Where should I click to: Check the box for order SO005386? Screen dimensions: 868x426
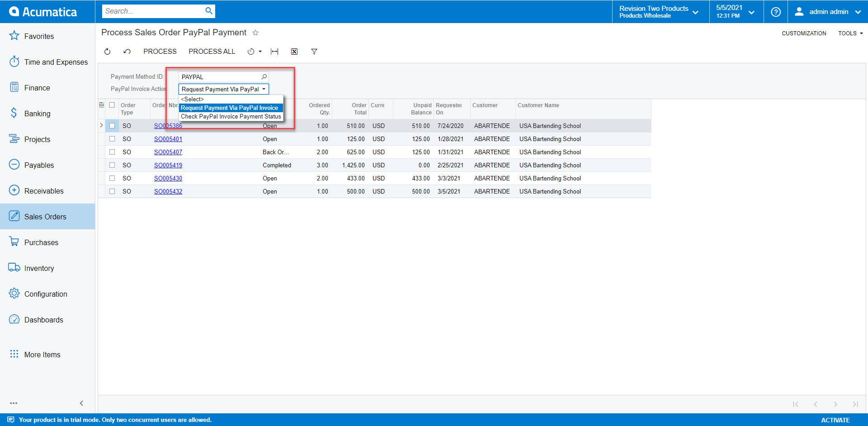click(x=112, y=126)
